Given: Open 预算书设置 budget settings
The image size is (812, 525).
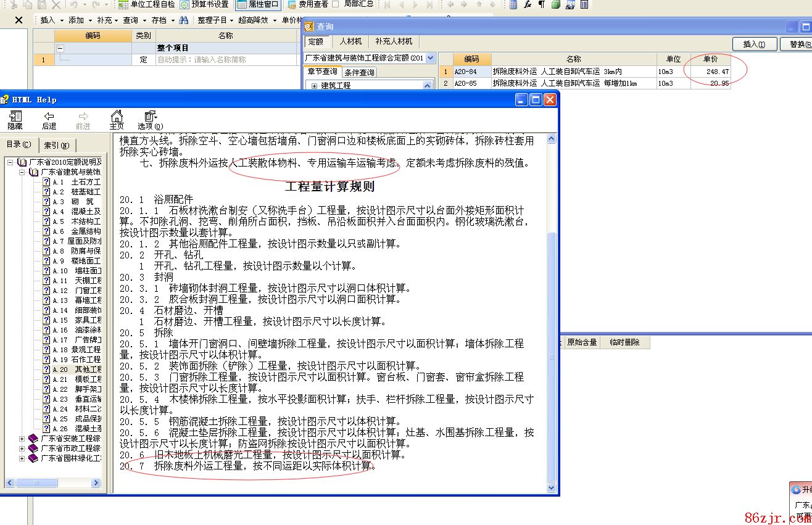Looking at the screenshot, I should coord(205,4).
